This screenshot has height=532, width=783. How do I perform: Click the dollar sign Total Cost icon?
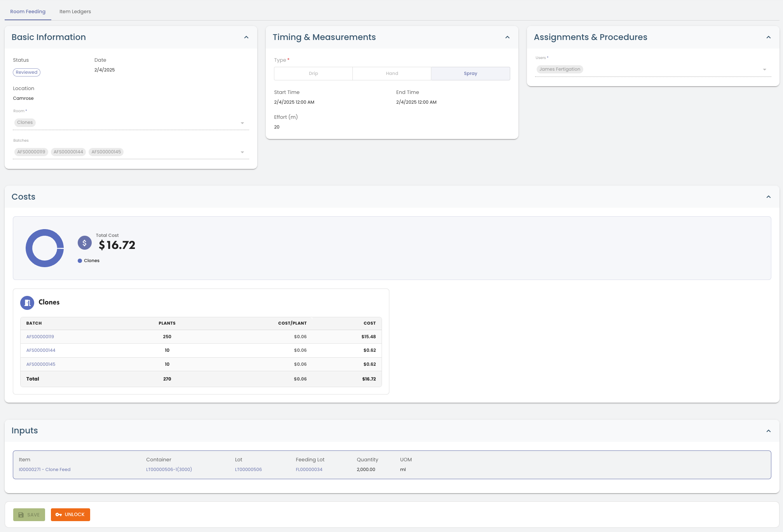[84, 243]
